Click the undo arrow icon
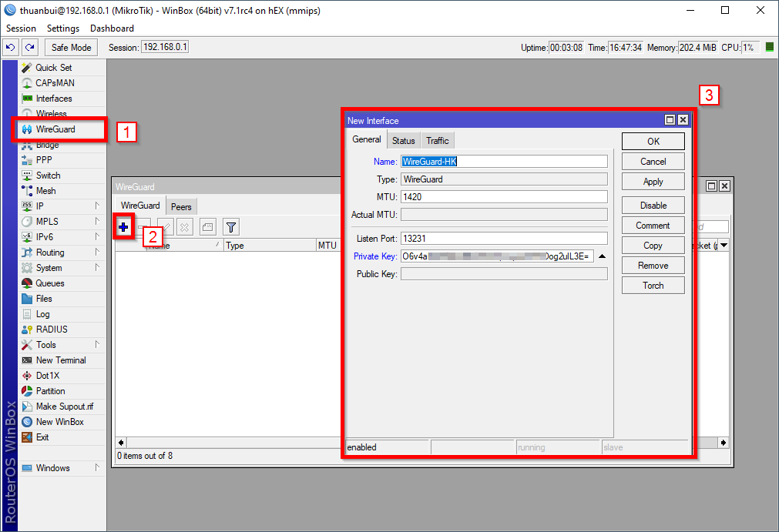 10,48
